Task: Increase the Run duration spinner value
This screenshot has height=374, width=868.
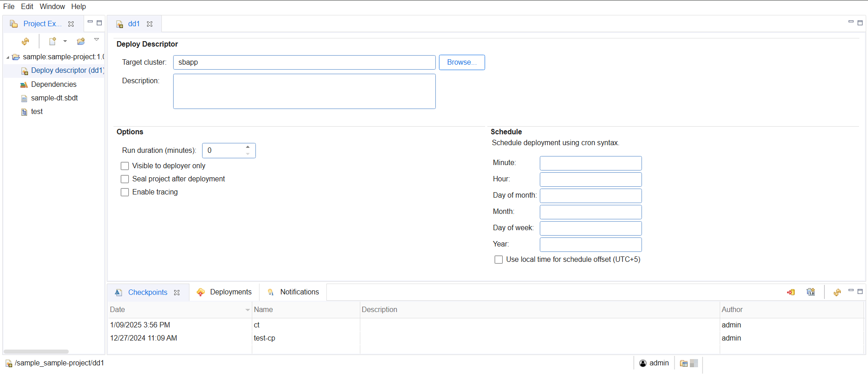Action: 248,147
